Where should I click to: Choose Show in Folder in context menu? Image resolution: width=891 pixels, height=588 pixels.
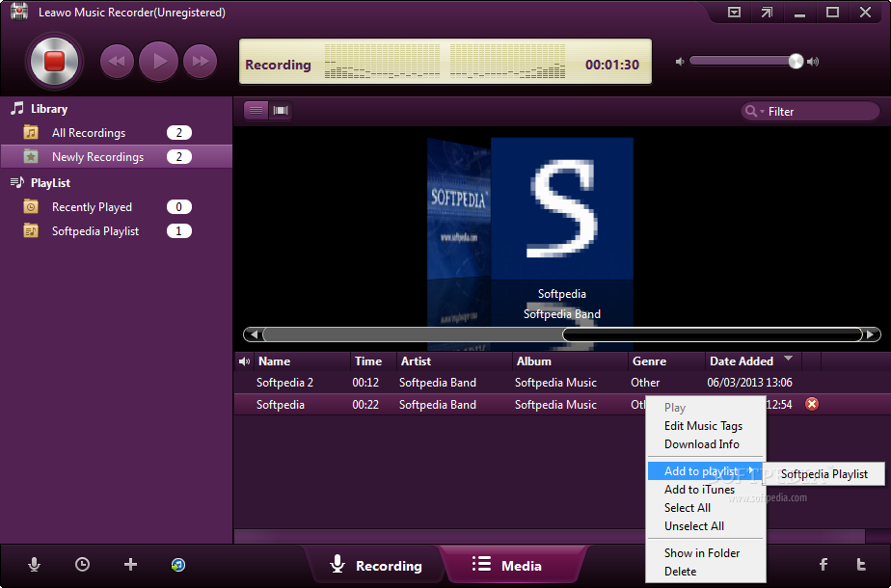point(702,553)
